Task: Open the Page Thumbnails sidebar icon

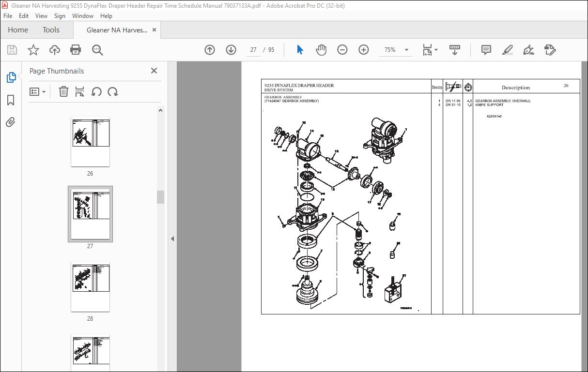Action: pyautogui.click(x=11, y=77)
